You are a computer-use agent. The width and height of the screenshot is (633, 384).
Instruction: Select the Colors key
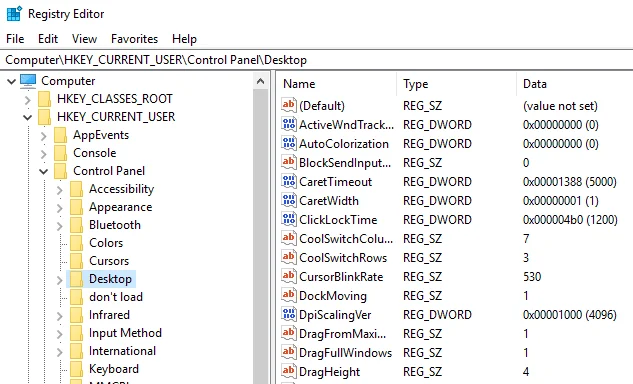pyautogui.click(x=106, y=243)
